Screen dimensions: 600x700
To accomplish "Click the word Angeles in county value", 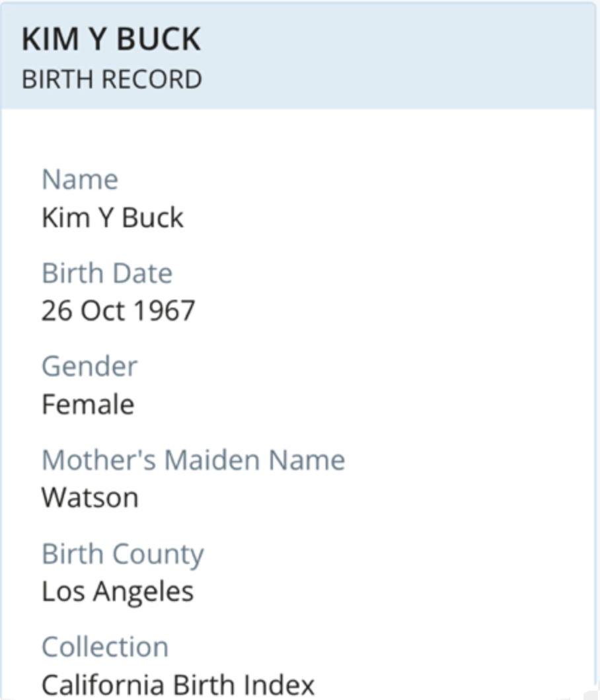I will click(x=143, y=592).
